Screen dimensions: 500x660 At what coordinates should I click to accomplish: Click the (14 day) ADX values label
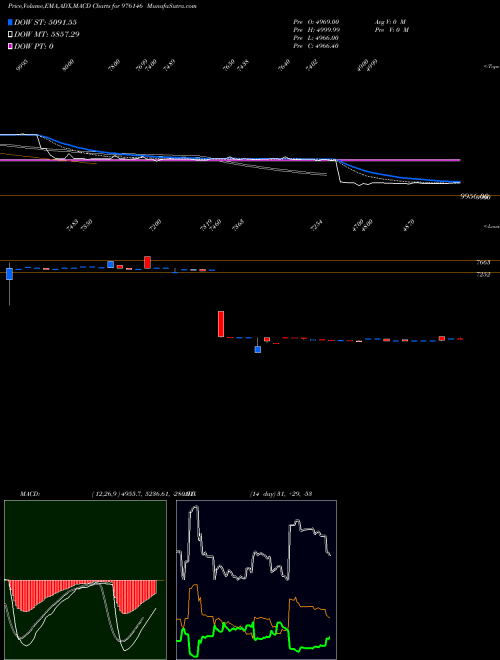280,493
